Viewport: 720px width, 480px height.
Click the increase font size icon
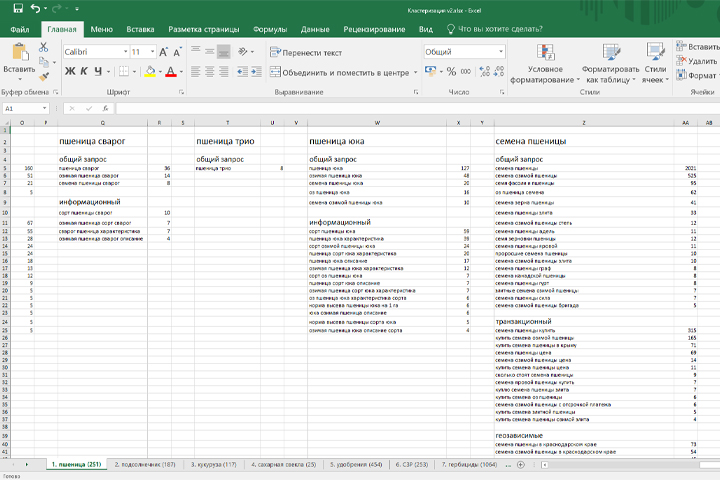[165, 52]
